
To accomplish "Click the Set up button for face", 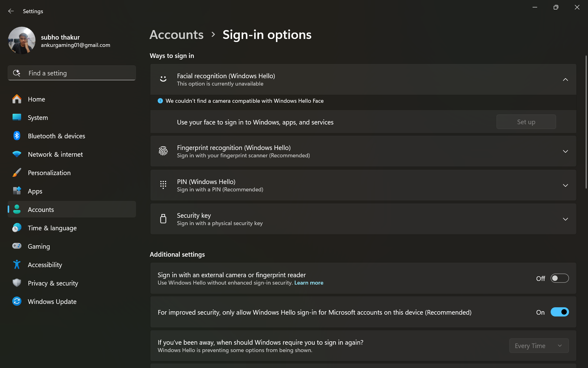I will [x=526, y=122].
